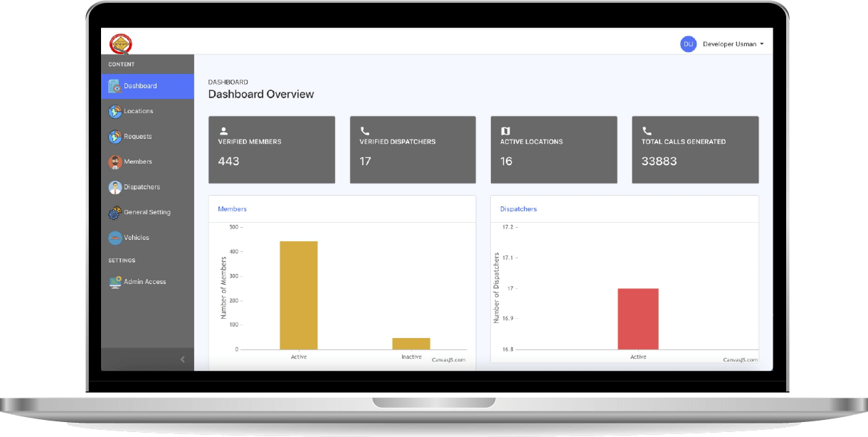Click the Requests sidebar icon
The width and height of the screenshot is (868, 437).
point(115,137)
